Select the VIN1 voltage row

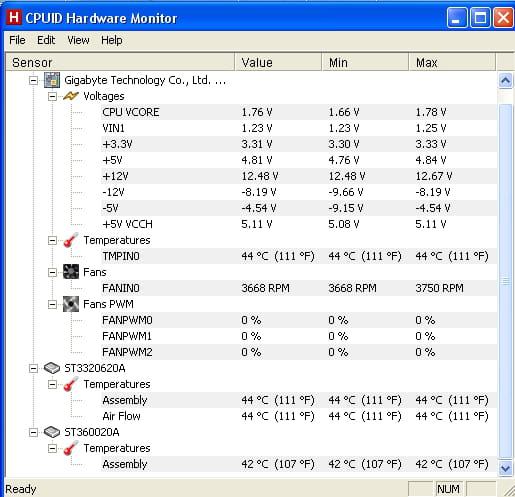click(x=299, y=128)
